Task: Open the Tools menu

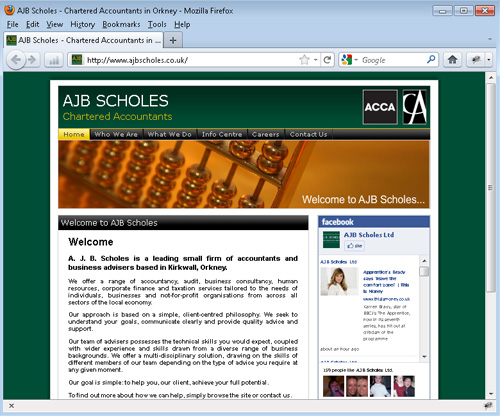Action: point(157,25)
